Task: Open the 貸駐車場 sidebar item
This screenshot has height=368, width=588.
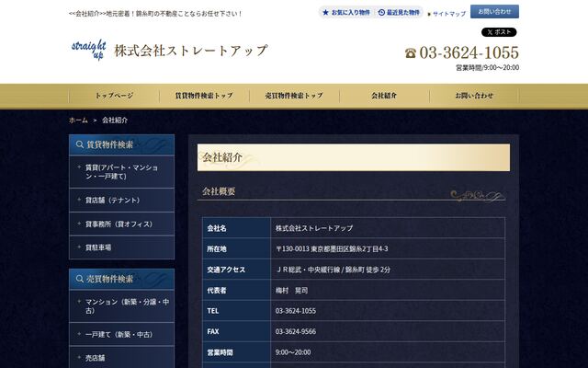Action: (121, 247)
